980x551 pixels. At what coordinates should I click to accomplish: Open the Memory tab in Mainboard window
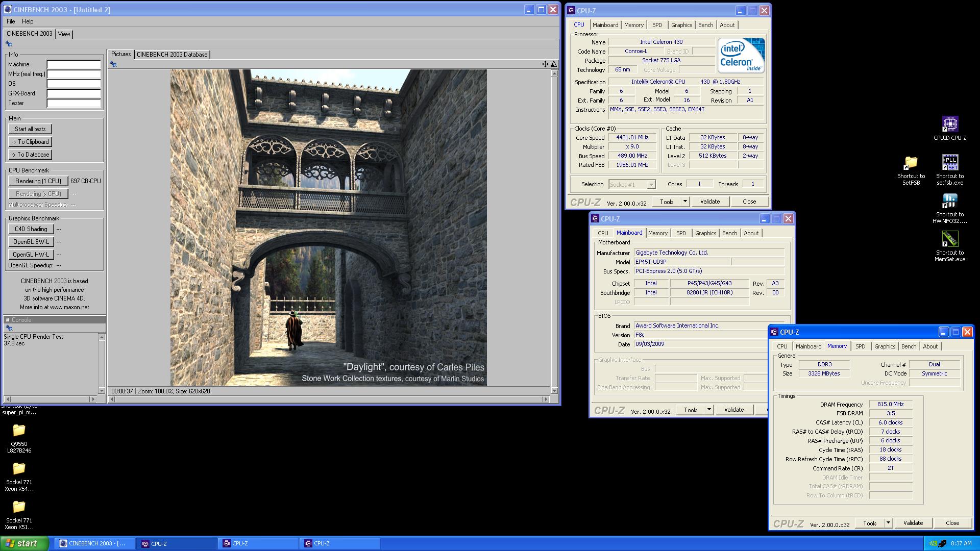658,233
